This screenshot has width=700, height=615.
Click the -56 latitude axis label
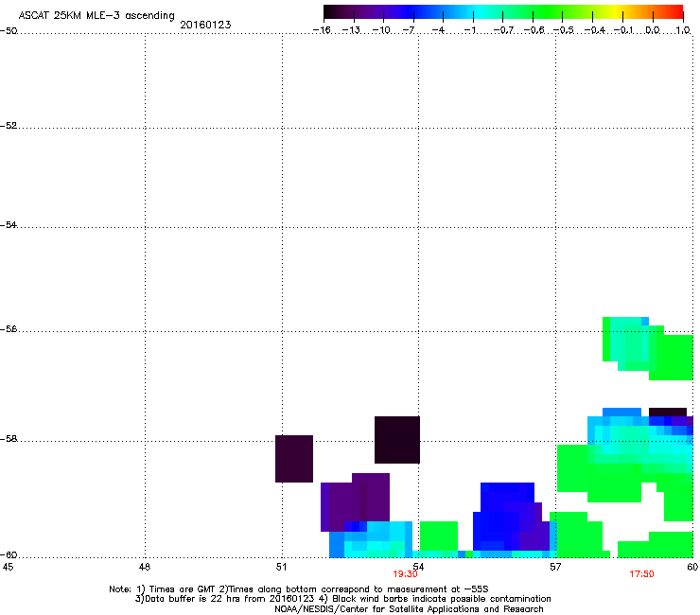[x=9, y=328]
